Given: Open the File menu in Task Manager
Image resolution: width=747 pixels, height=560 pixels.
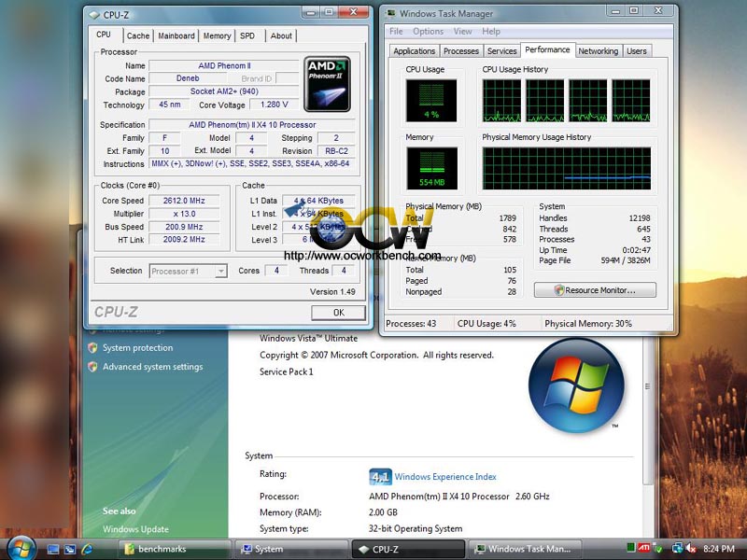Looking at the screenshot, I should click(x=396, y=32).
